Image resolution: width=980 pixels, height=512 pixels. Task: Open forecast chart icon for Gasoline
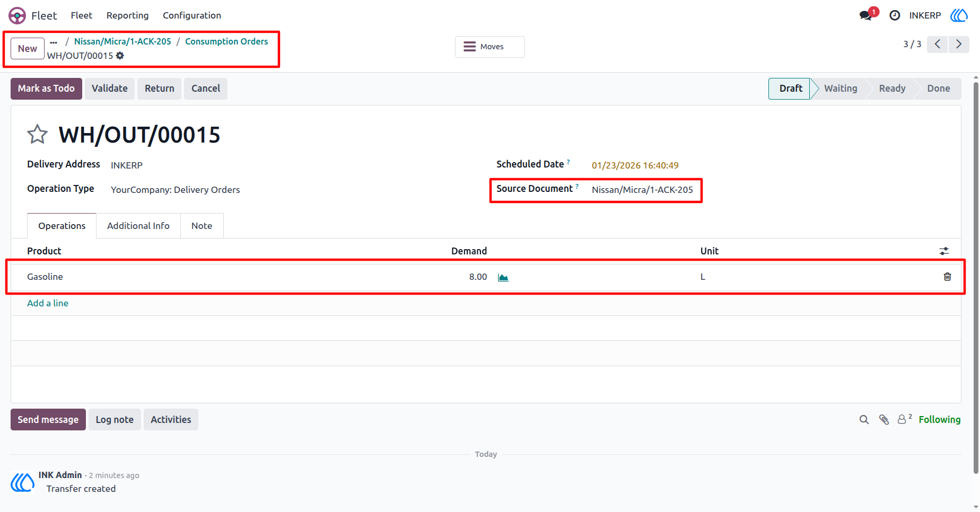click(x=503, y=277)
